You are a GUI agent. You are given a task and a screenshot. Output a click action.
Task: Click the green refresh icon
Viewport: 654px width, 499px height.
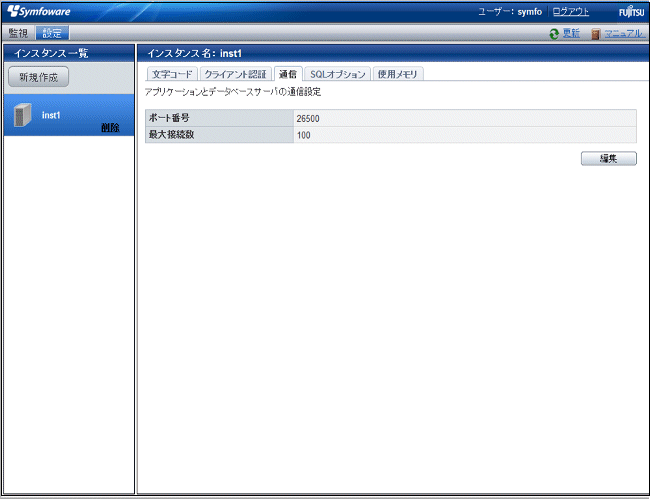[554, 34]
